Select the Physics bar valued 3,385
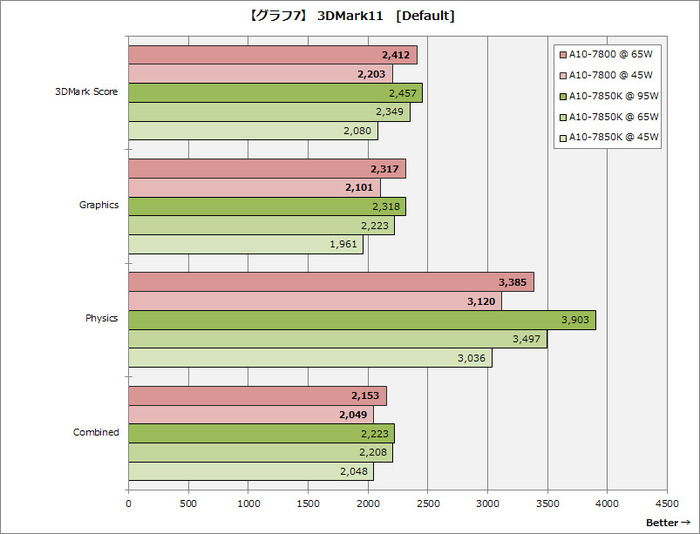Screen dimensions: 700x534 (x=332, y=282)
